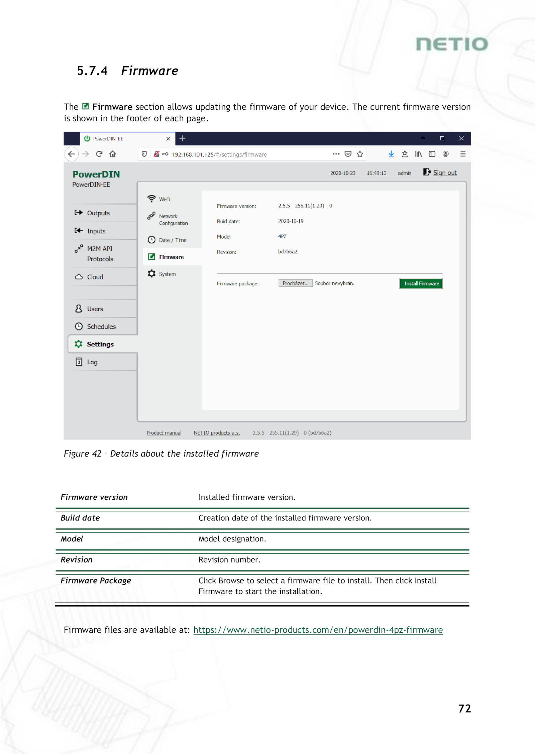The image size is (535, 756).
Task: Toggle the sidebar view icon
Action: pyautogui.click(x=432, y=154)
